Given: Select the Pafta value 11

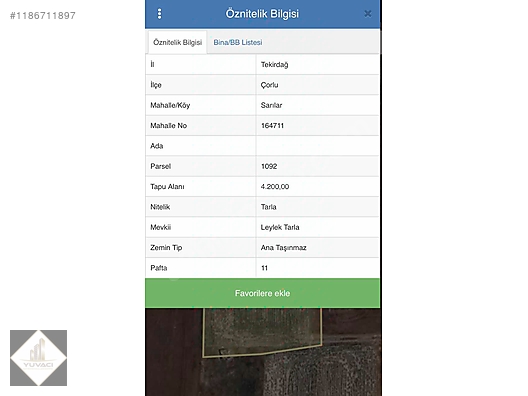Looking at the screenshot, I should 264,268.
